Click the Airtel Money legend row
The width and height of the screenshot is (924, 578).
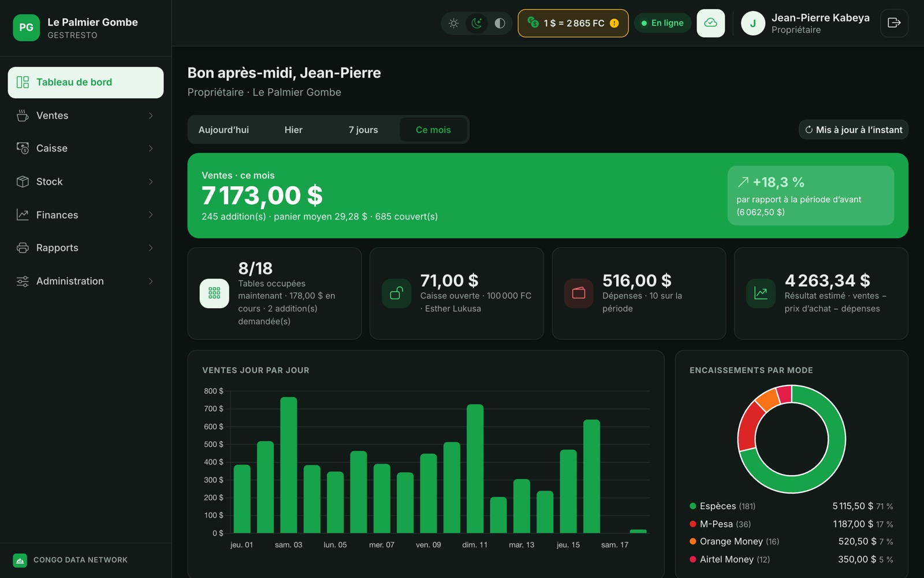(x=791, y=560)
